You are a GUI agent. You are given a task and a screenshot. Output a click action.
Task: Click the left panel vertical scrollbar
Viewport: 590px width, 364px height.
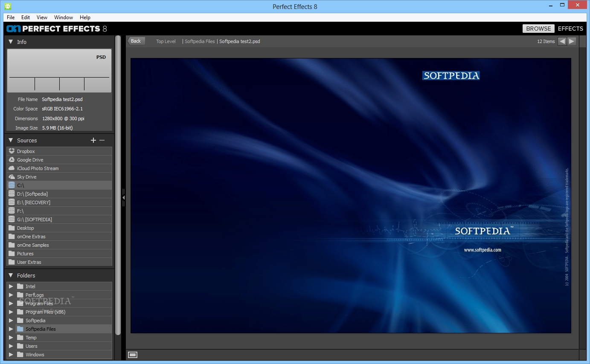coord(118,185)
